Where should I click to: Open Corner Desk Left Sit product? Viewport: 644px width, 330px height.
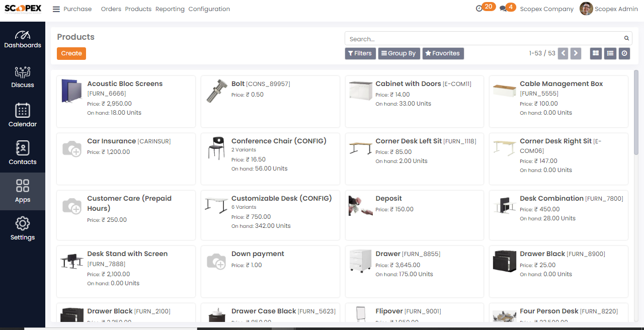[x=414, y=159]
